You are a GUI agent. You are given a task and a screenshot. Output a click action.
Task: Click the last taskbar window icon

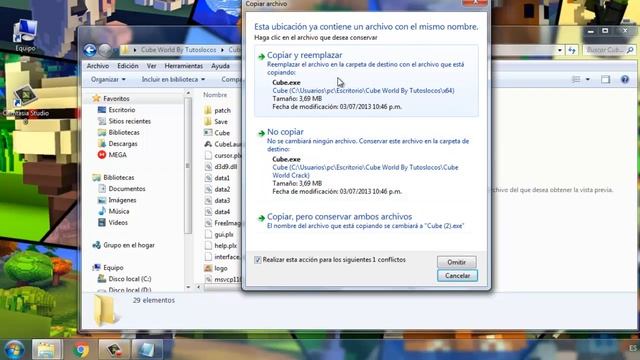click(147, 350)
